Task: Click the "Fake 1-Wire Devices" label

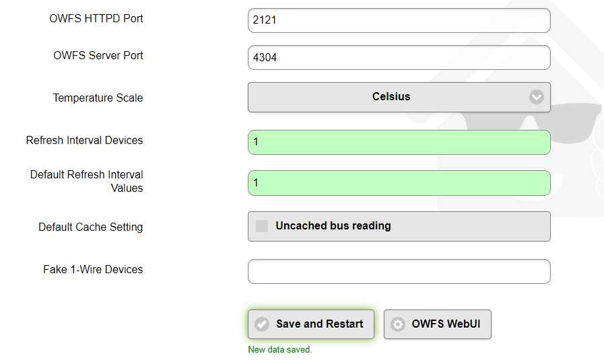Action: click(x=93, y=270)
